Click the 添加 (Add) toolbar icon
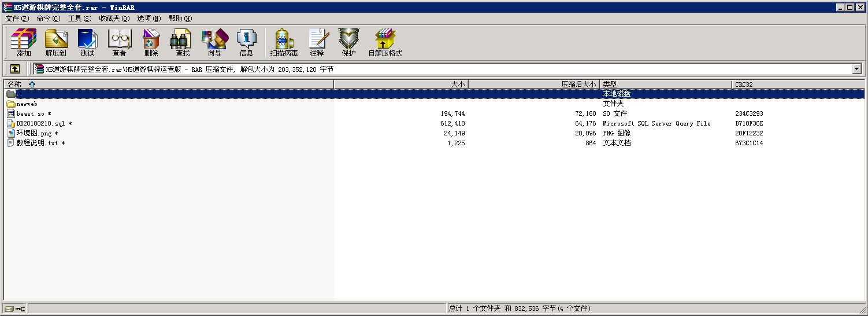Image resolution: width=868 pixels, height=316 pixels. point(24,43)
